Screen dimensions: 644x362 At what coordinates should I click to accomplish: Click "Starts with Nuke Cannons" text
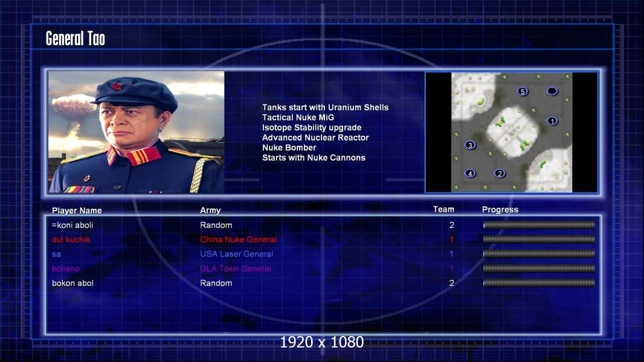(314, 158)
